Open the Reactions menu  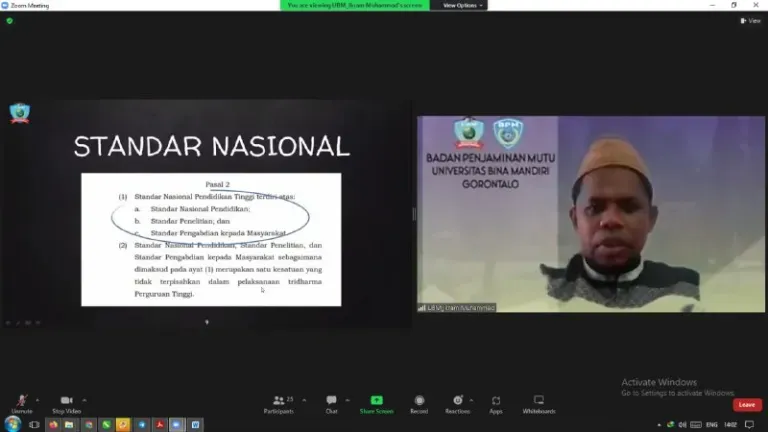458,402
